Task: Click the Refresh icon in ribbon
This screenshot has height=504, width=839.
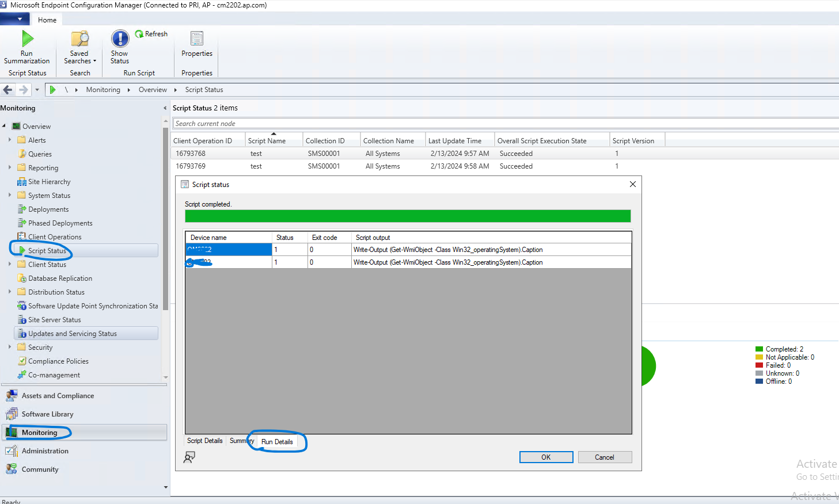Action: (x=139, y=34)
